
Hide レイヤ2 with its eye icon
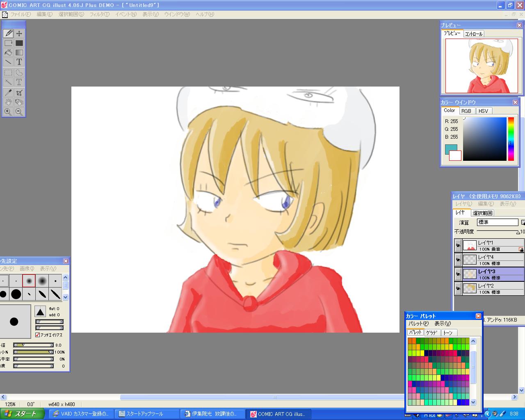pyautogui.click(x=458, y=289)
